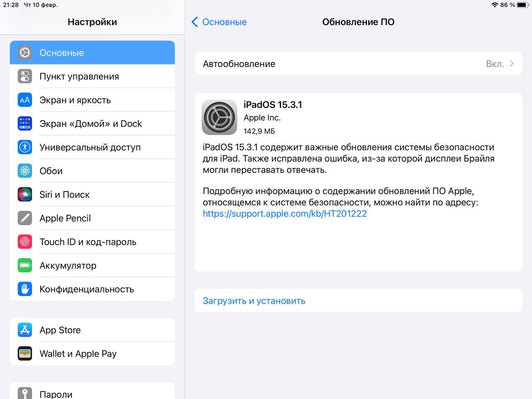Tap the Wallpaper flower icon
532x399 pixels.
[25, 171]
